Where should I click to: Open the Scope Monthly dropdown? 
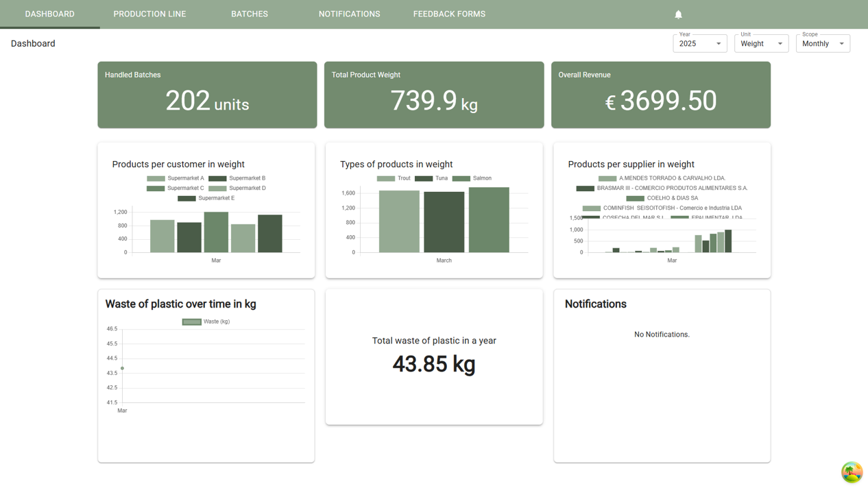(822, 44)
